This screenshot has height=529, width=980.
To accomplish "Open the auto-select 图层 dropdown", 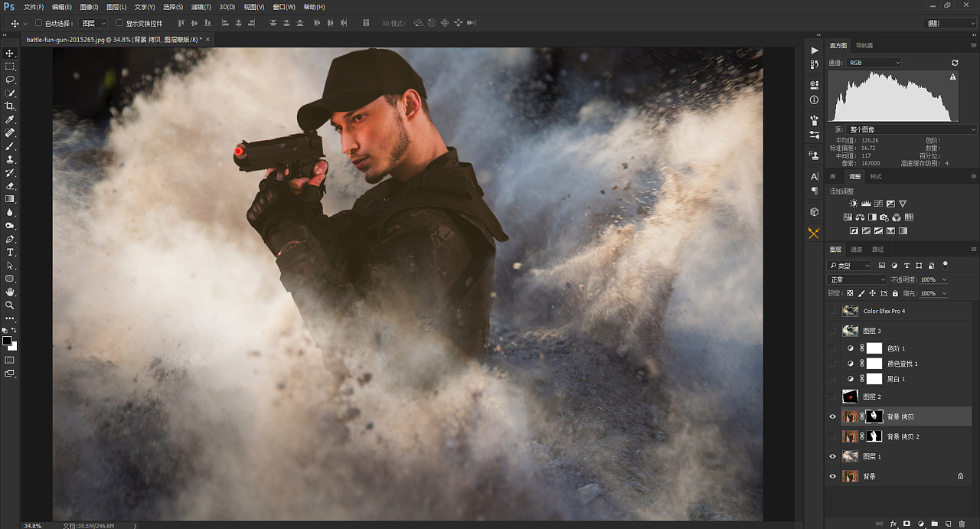I will point(93,24).
